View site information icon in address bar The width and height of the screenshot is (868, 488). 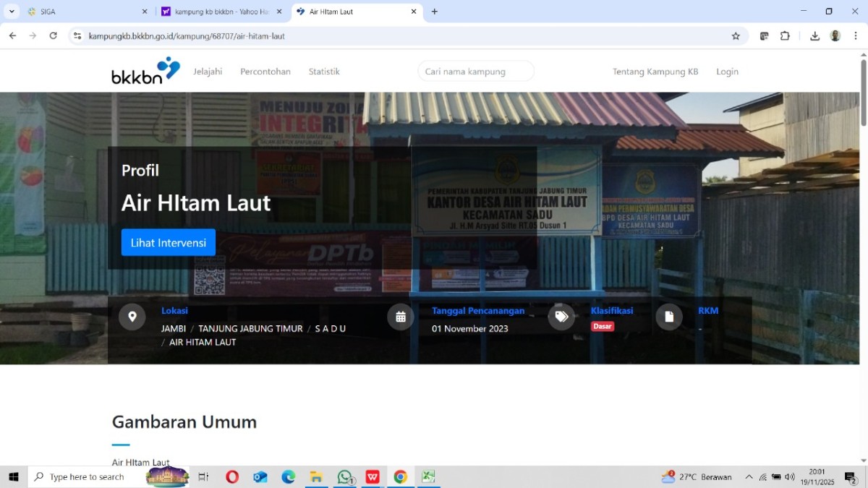tap(77, 36)
